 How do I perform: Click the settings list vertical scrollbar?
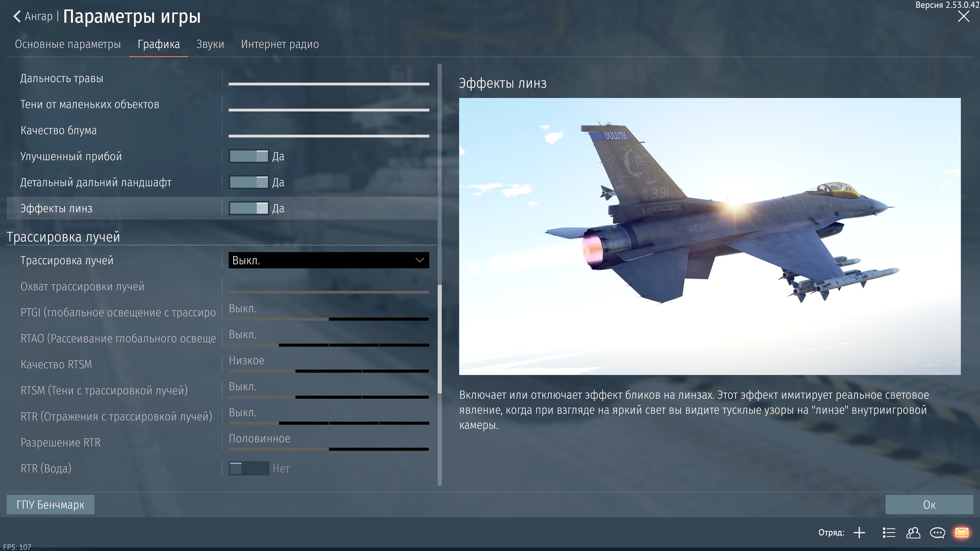pyautogui.click(x=439, y=339)
